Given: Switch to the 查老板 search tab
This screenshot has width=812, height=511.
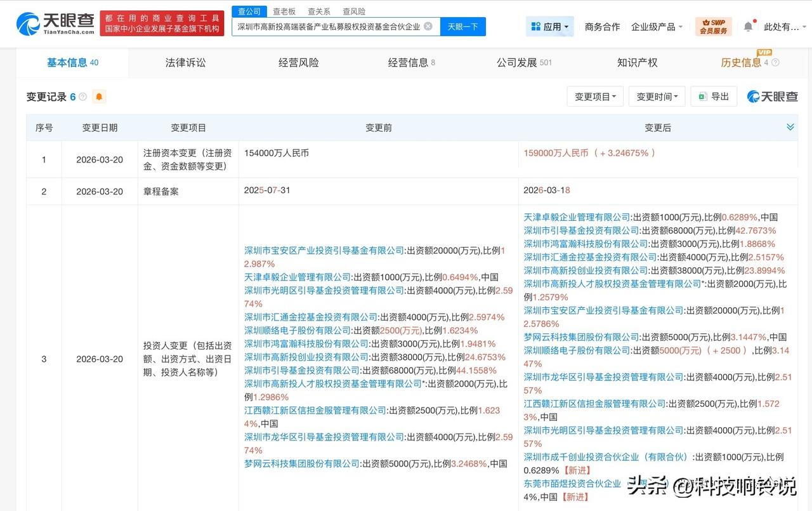Looking at the screenshot, I should [x=284, y=11].
